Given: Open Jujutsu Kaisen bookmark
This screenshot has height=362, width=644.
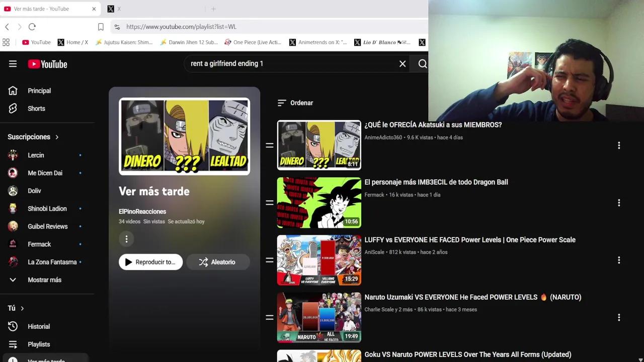Looking at the screenshot, I should coord(124,42).
